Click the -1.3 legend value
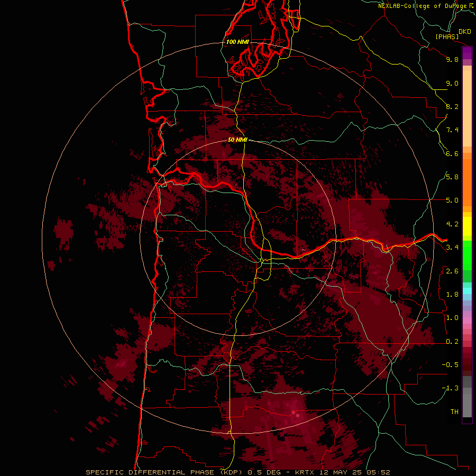476x476 pixels. [x=450, y=388]
